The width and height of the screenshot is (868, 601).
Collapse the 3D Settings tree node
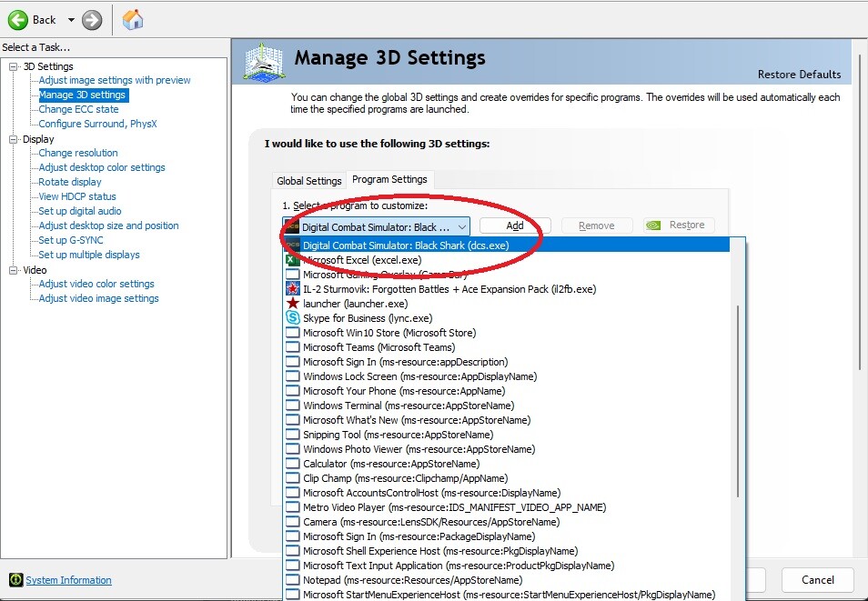(14, 66)
